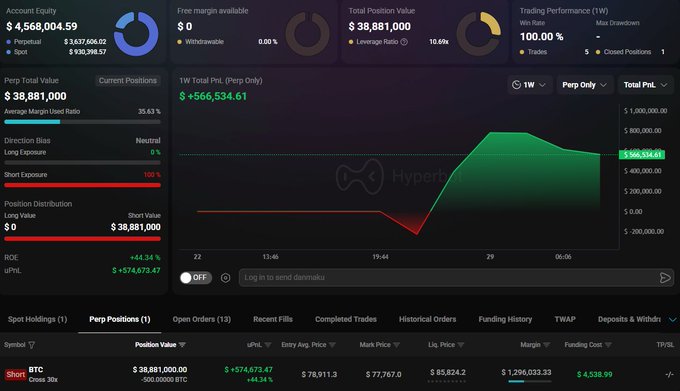680x391 pixels.
Task: Click the ROE +44.34 % value
Action: point(145,257)
